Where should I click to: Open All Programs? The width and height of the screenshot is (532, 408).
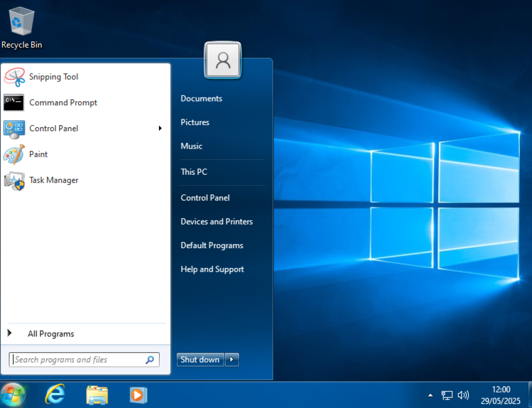coord(51,333)
